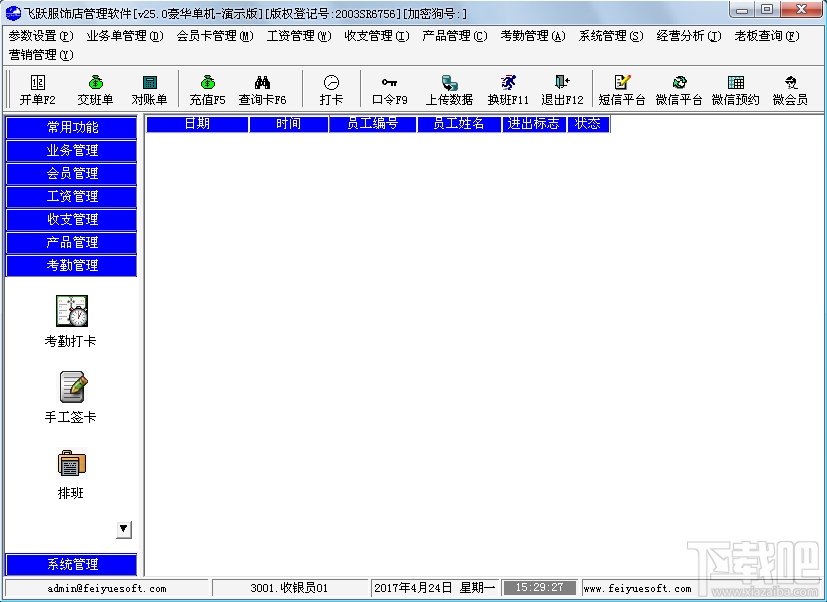Open the 工资管理(W) menu
This screenshot has height=602, width=827.
(x=299, y=36)
